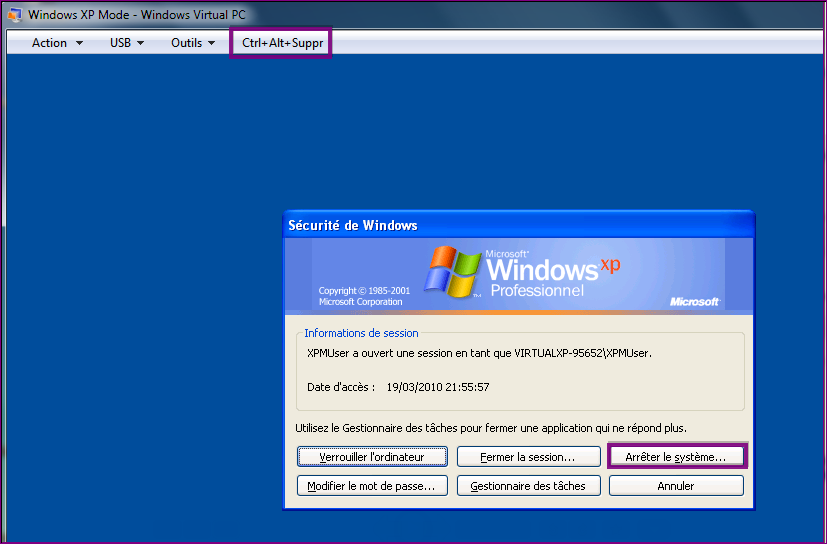
Task: Open Modifier le mot de passe
Action: 371,486
